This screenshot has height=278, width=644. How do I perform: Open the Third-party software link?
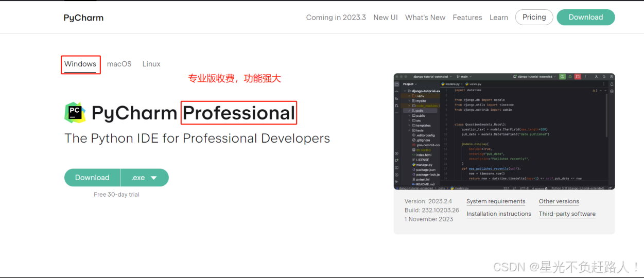(x=567, y=214)
